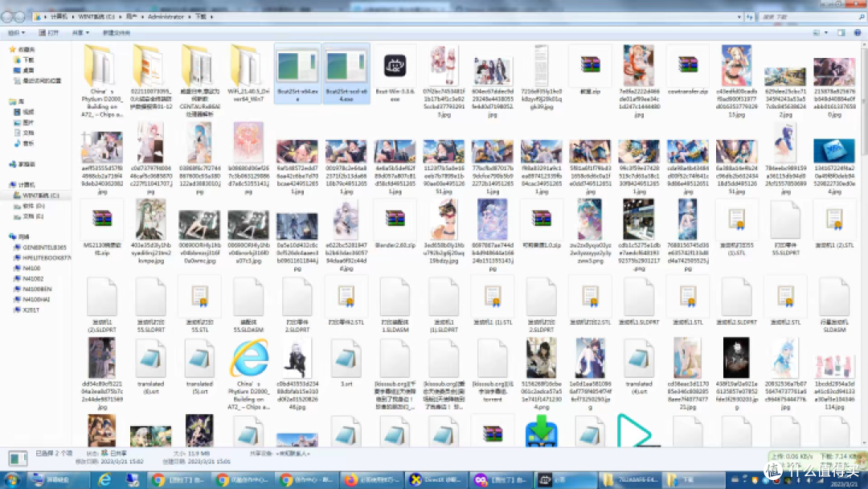The height and width of the screenshot is (489, 868).
Task: Select the tall document image thumbnail
Action: (x=541, y=65)
